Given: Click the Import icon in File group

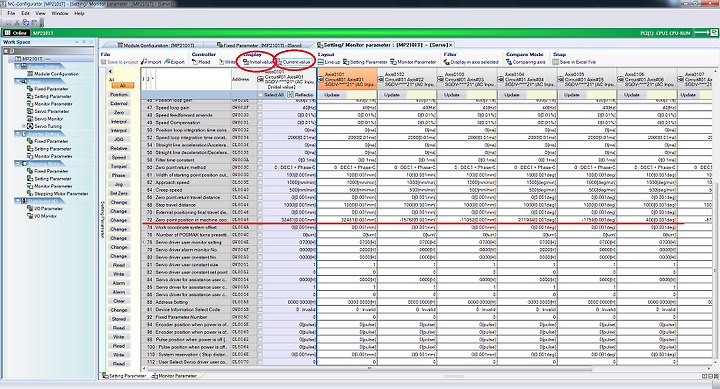Looking at the screenshot, I should [144, 62].
